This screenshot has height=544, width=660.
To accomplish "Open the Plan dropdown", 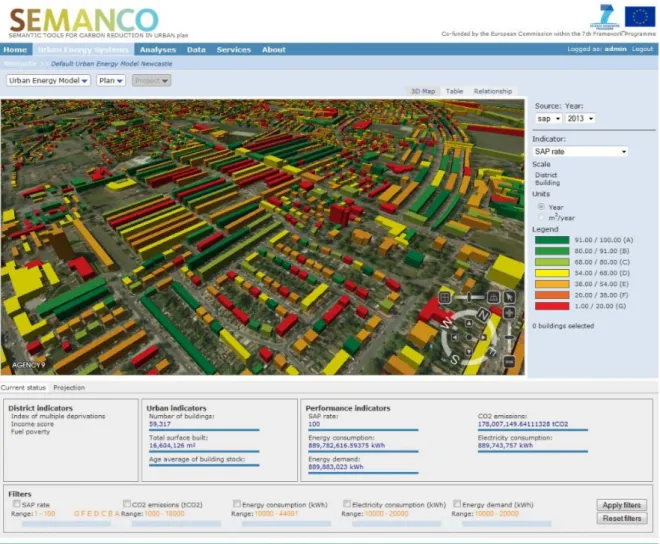I will point(111,80).
